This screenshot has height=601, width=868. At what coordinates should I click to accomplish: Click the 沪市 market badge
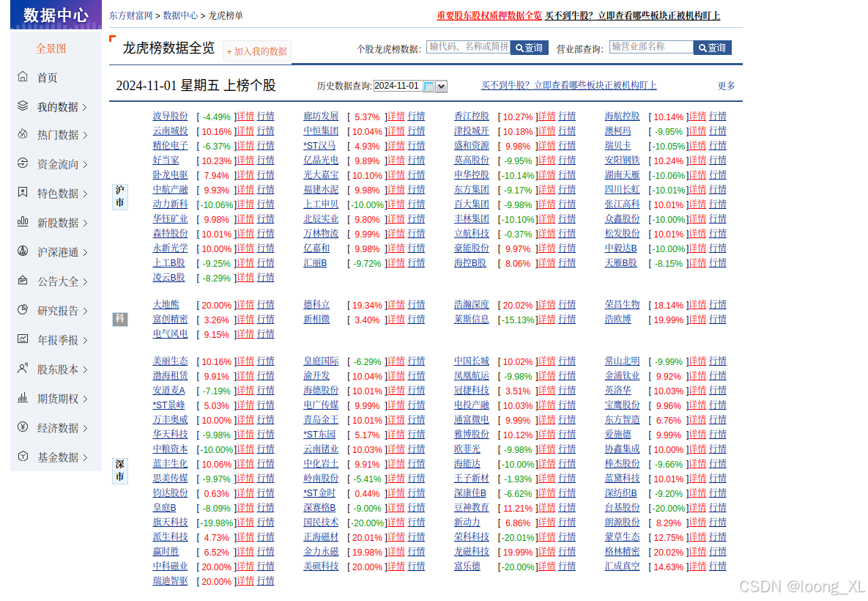(x=120, y=196)
